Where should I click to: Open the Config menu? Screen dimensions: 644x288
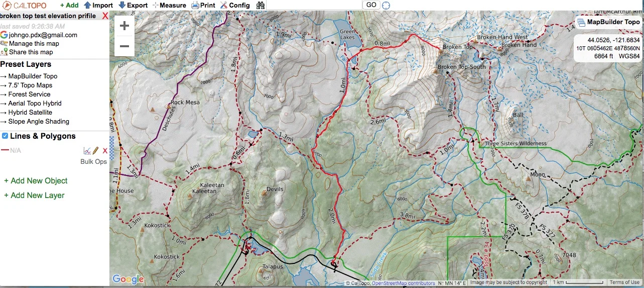(235, 5)
